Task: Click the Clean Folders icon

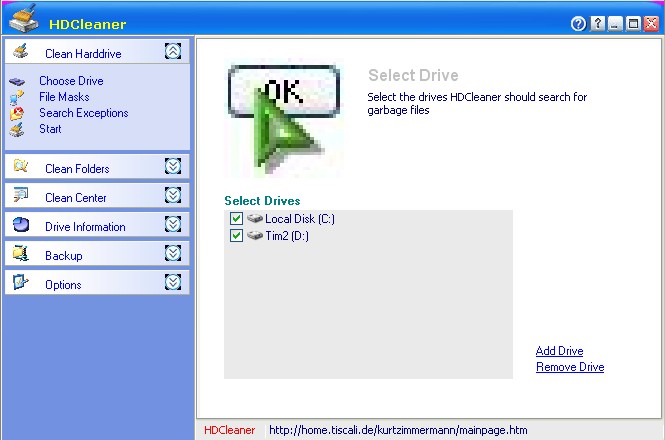Action: 20,166
